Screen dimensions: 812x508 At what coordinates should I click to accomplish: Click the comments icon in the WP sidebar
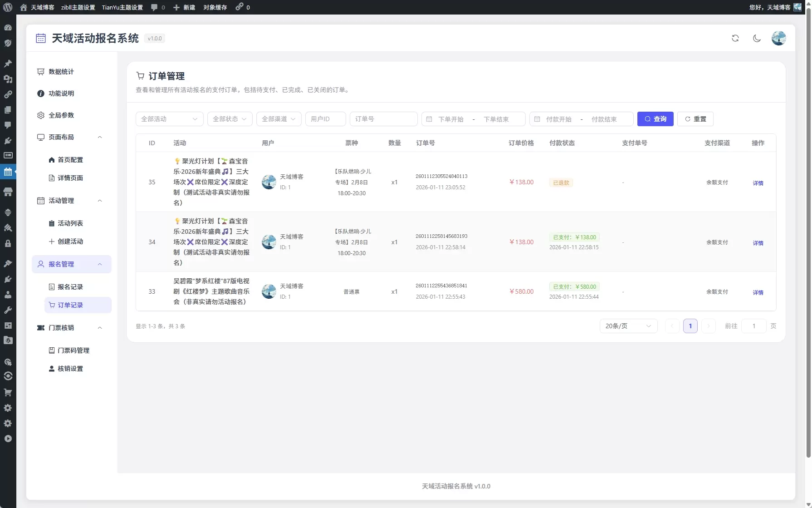[8, 125]
